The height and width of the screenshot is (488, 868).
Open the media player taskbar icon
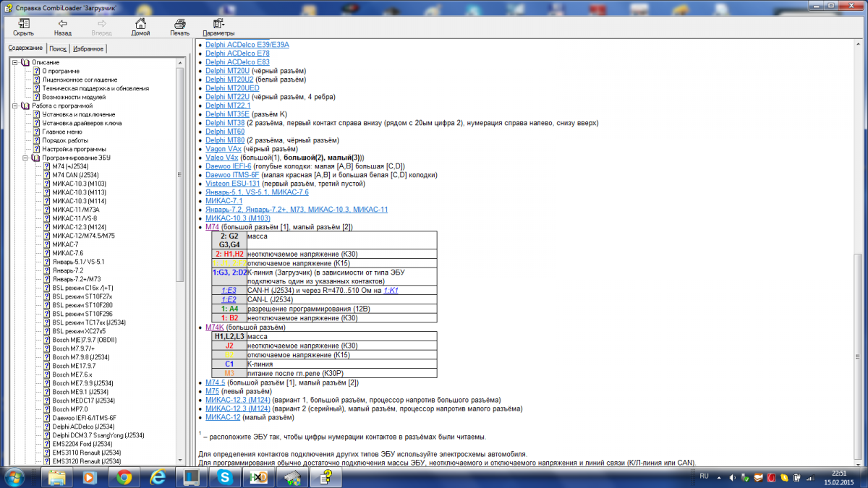(91, 476)
